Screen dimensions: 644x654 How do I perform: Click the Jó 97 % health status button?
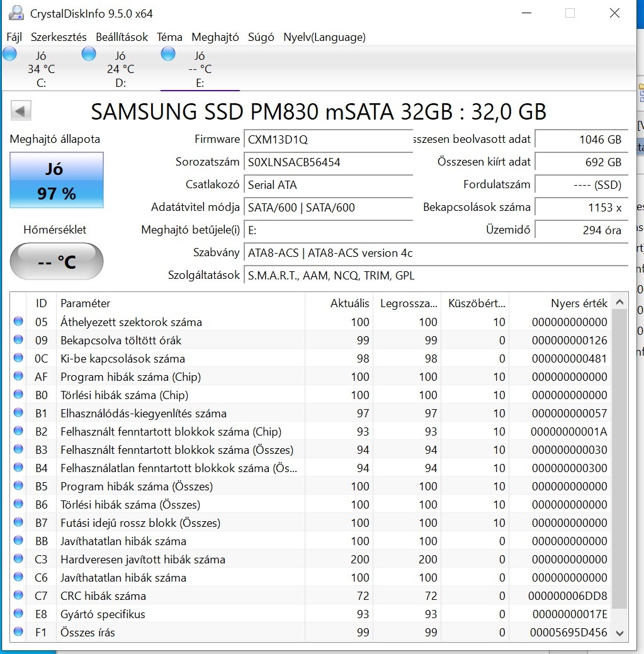[57, 180]
